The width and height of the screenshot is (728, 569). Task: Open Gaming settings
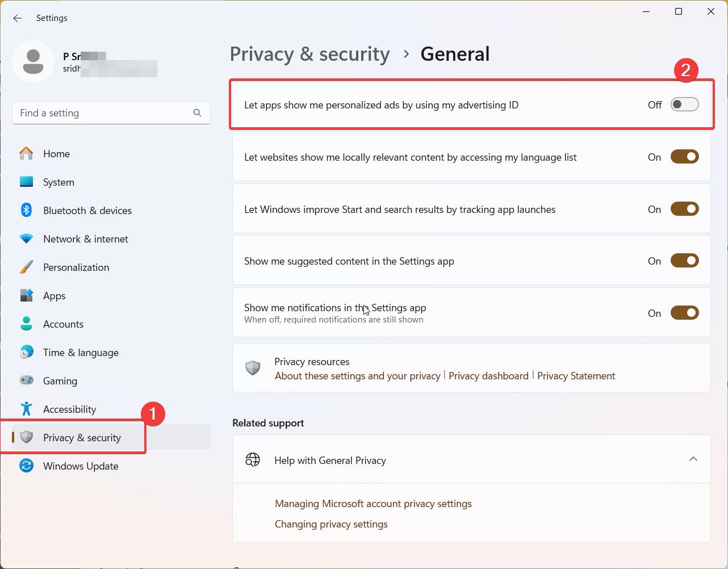[x=111, y=380]
